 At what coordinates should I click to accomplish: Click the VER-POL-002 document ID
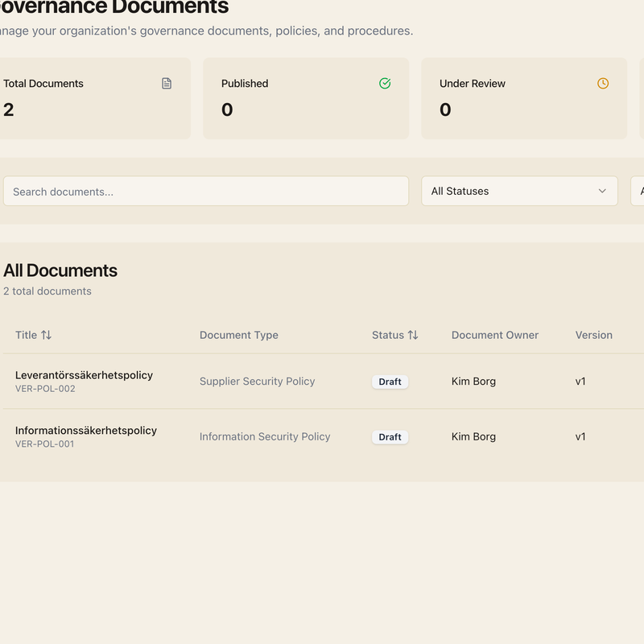[45, 389]
